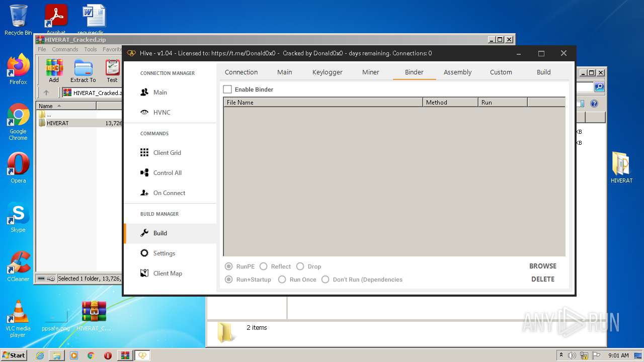
Task: Click BROWSE button
Action: coord(543,266)
